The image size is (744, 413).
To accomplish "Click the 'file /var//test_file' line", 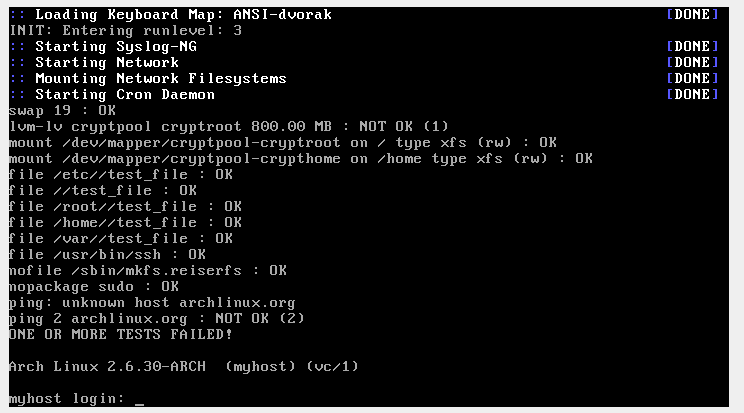I will point(120,238).
